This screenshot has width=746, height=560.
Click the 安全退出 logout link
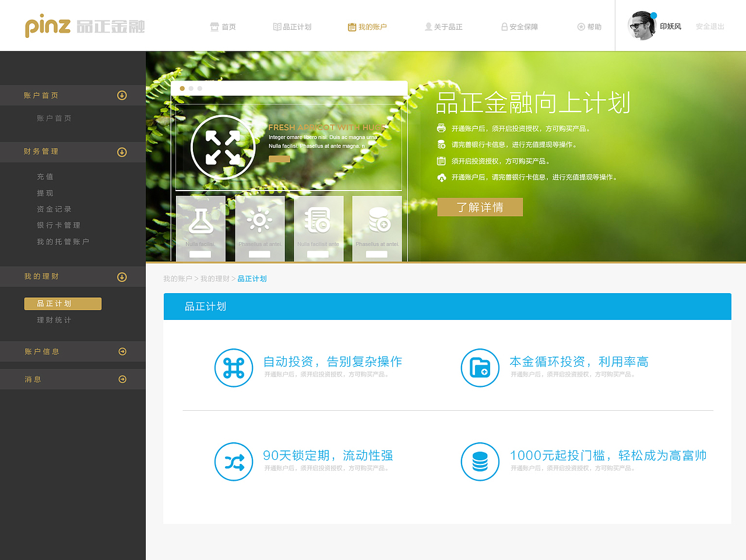pos(710,26)
